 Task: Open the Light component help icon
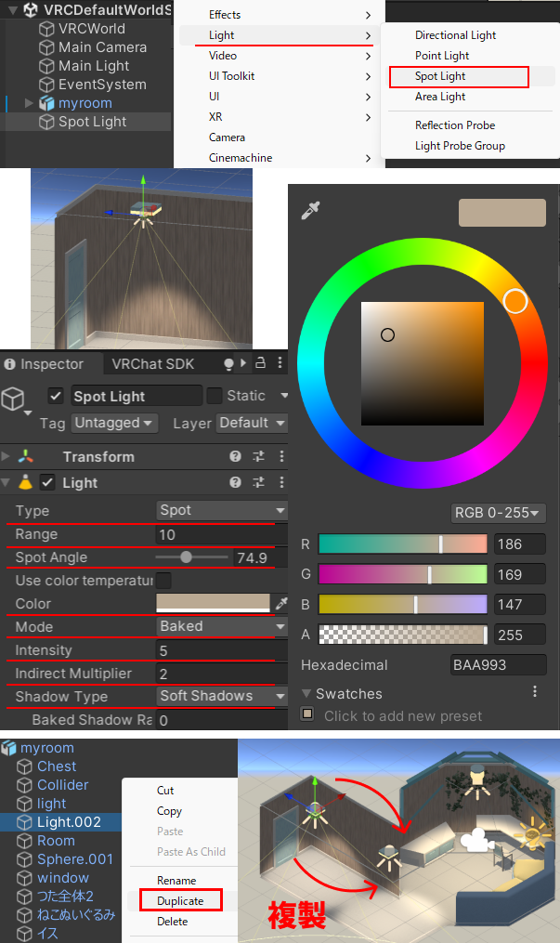[236, 483]
